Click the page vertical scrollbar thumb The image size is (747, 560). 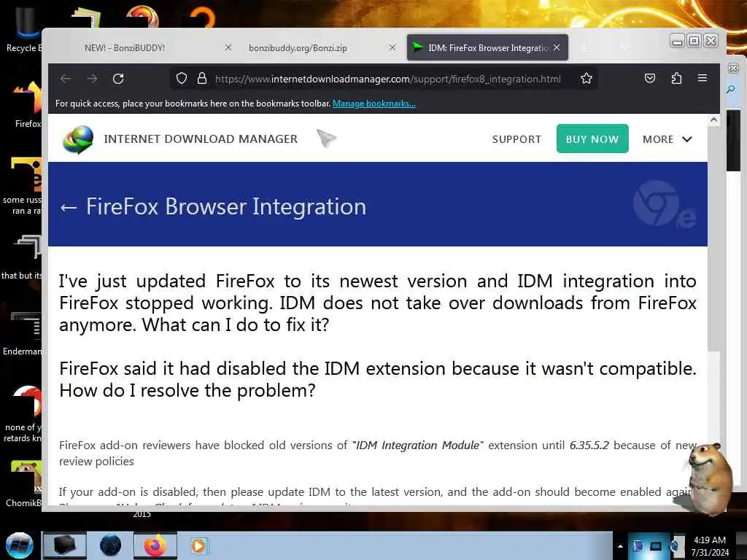click(713, 238)
